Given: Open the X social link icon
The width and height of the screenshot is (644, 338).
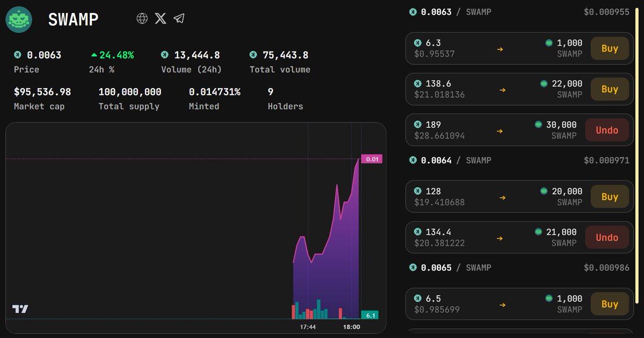Looking at the screenshot, I should coord(160,18).
